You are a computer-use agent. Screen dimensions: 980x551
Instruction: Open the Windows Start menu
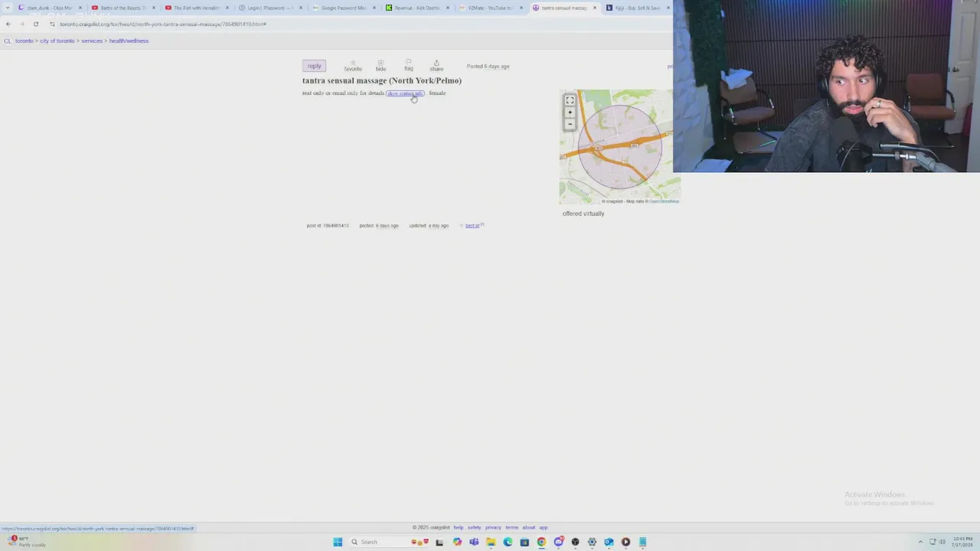[338, 542]
